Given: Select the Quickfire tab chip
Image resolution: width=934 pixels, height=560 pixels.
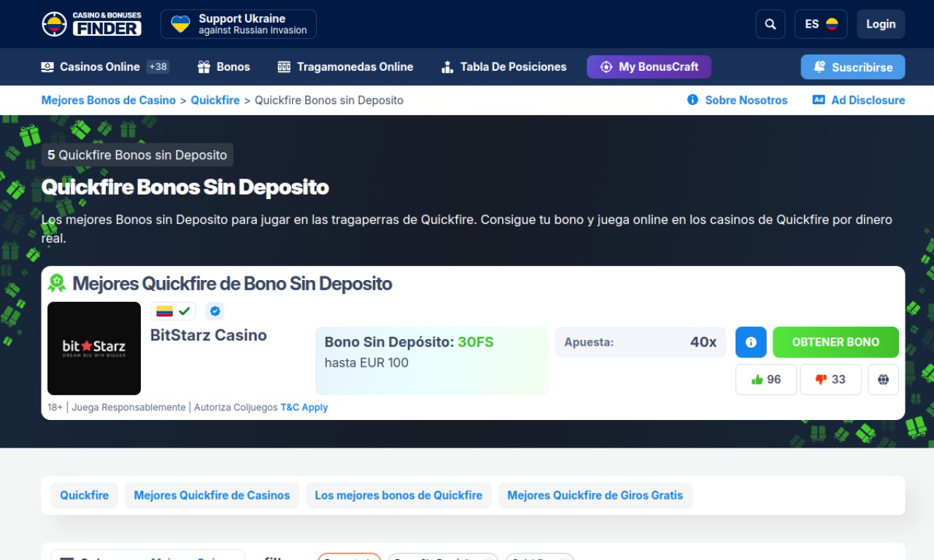Looking at the screenshot, I should click(x=85, y=495).
